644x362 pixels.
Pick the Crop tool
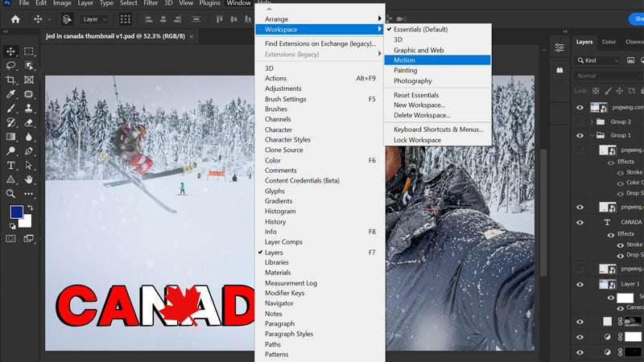pos(11,80)
